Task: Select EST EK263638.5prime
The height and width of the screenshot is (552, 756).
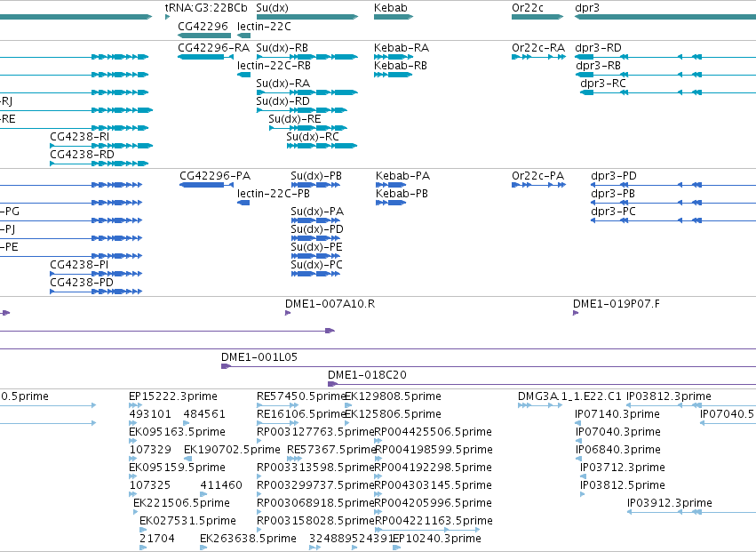Action: click(248, 539)
